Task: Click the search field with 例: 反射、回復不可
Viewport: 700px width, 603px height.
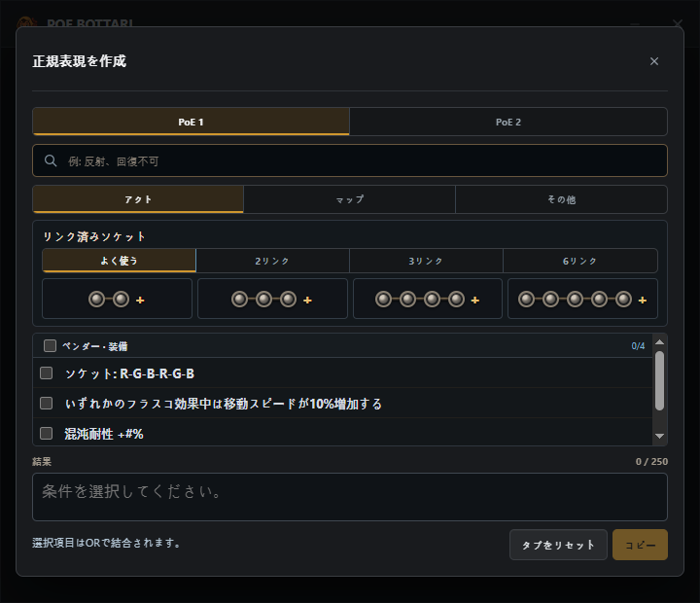Action: coord(350,160)
